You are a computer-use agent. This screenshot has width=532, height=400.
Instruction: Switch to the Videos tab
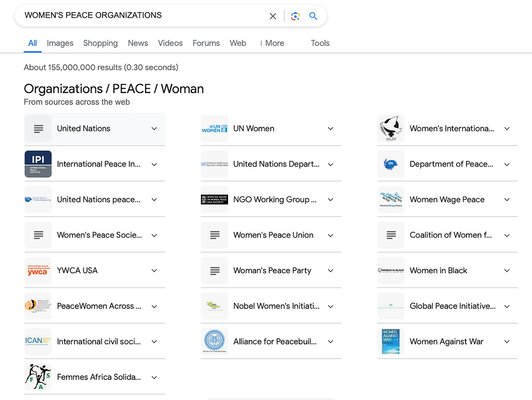point(170,43)
